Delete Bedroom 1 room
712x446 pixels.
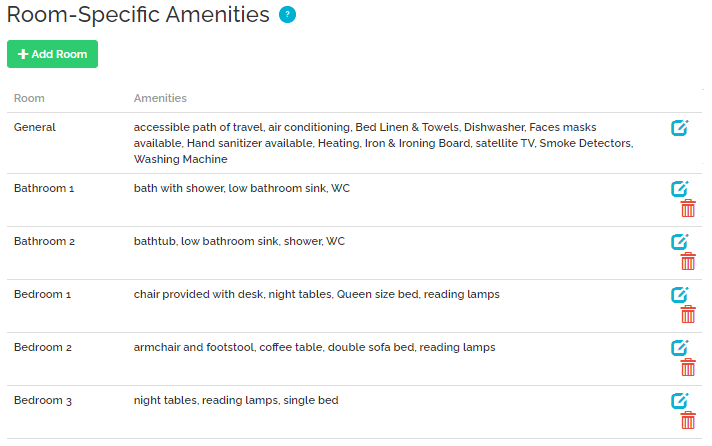[688, 314]
